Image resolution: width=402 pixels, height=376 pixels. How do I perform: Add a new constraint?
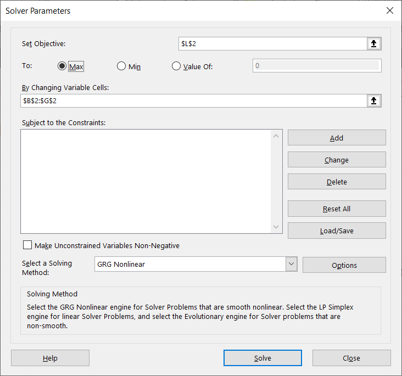(337, 138)
